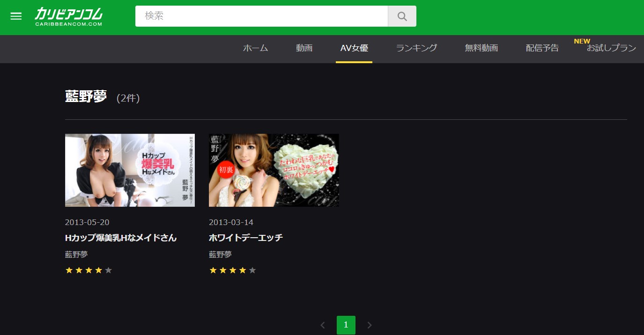
Task: Click the 藍野夢 actress name link
Action: click(76, 254)
